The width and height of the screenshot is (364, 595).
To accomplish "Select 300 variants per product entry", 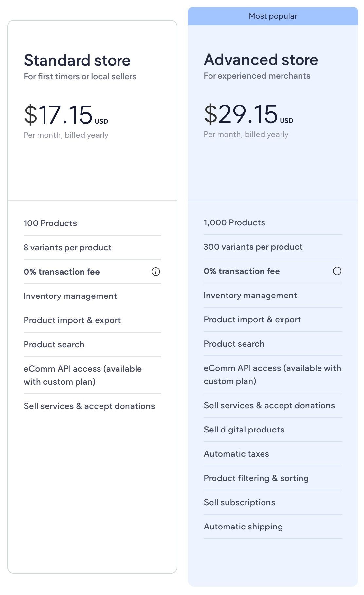I will tap(253, 247).
